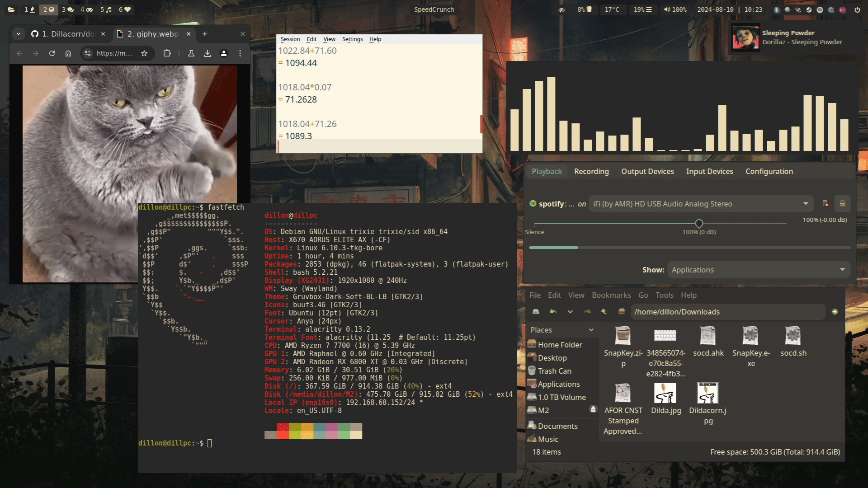Click file manager path field
The height and width of the screenshot is (488, 868).
point(727,312)
